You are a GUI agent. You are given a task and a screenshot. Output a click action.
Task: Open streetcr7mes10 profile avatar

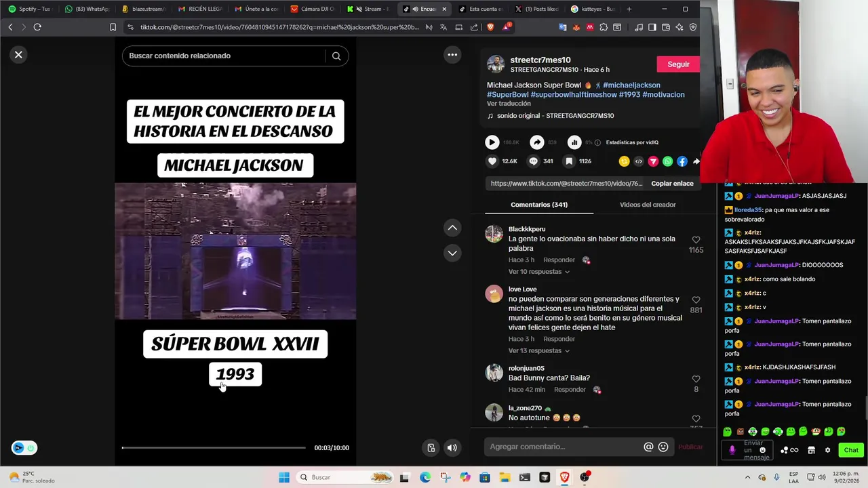click(496, 64)
